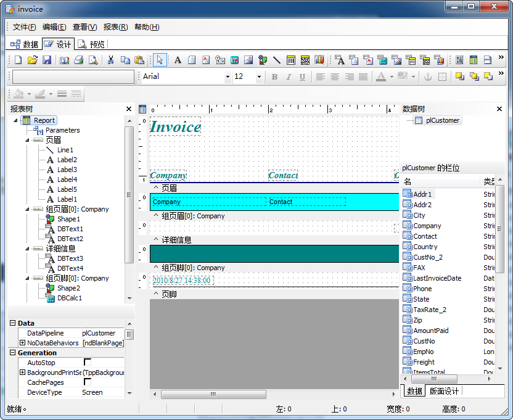Click the Bold formatting button
This screenshot has height=420, width=513.
tap(274, 77)
